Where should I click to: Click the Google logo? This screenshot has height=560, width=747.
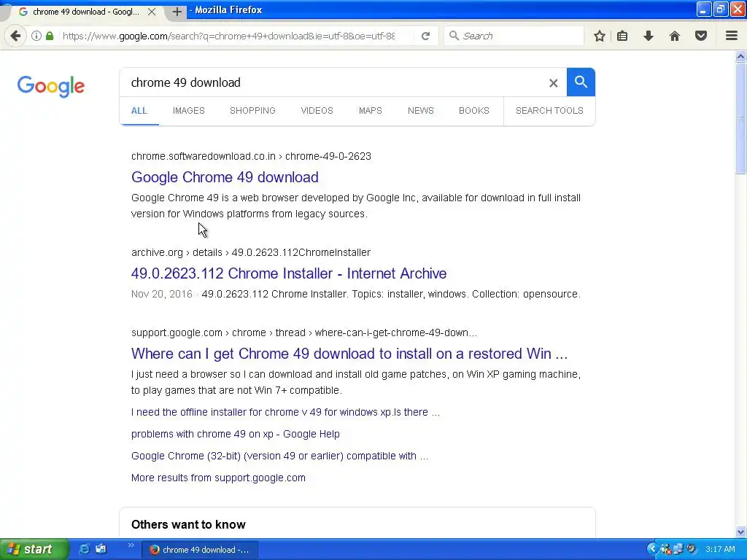click(x=51, y=86)
